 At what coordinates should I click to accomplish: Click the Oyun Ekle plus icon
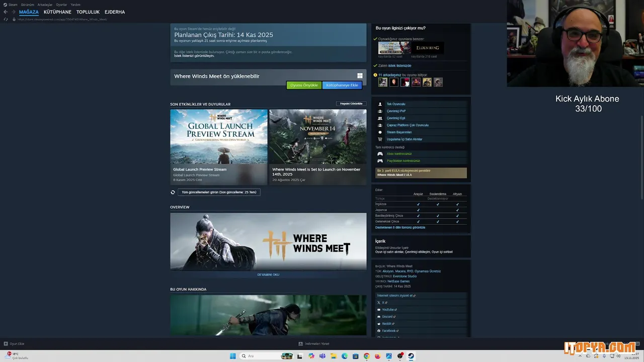[6, 344]
